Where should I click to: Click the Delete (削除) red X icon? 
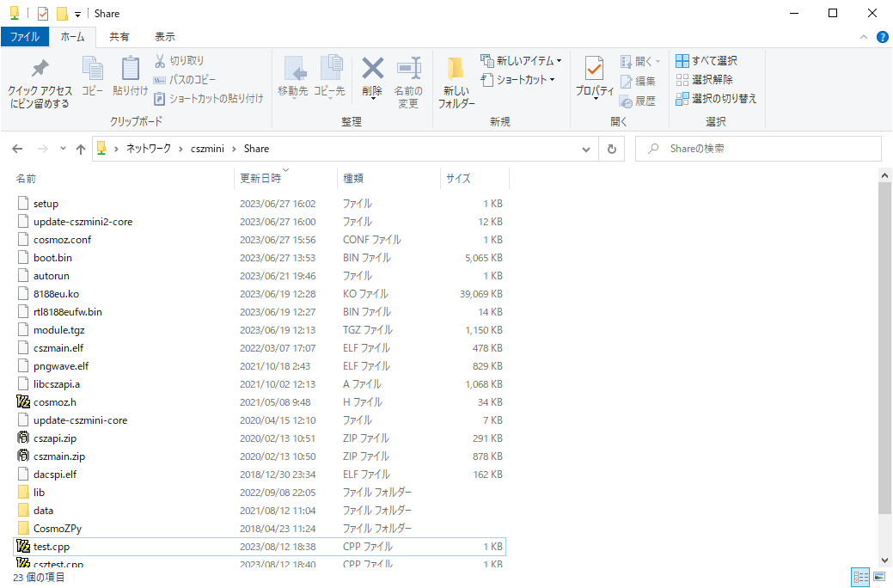[x=372, y=69]
